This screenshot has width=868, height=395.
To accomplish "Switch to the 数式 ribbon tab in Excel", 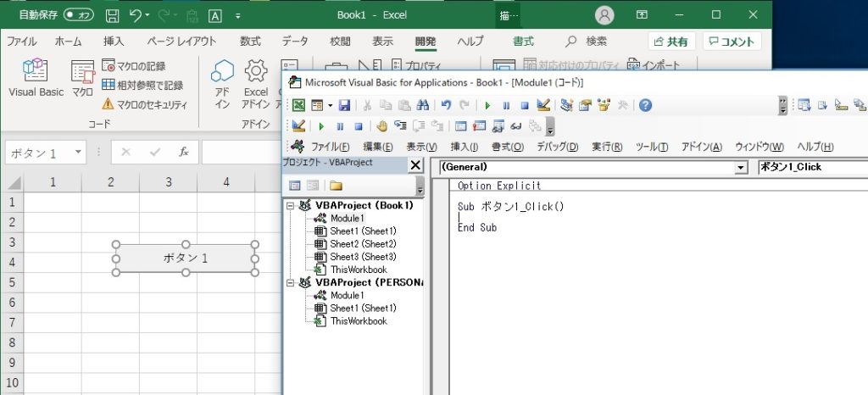I will (x=250, y=42).
